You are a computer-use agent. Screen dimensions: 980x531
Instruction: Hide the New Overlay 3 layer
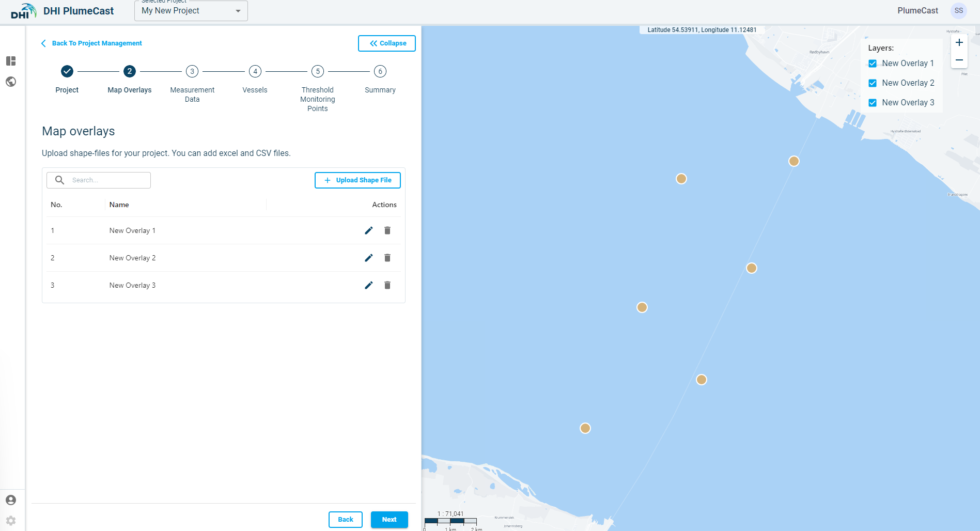click(873, 103)
